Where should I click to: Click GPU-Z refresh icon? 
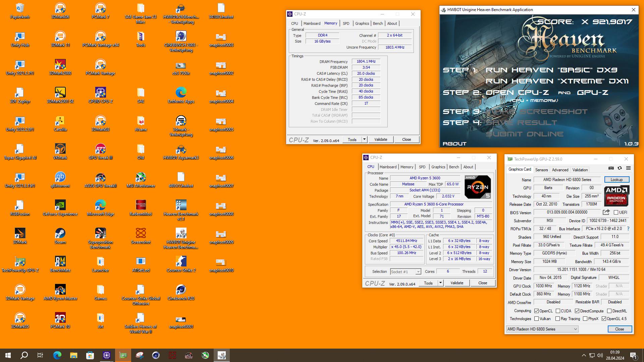coord(620,168)
